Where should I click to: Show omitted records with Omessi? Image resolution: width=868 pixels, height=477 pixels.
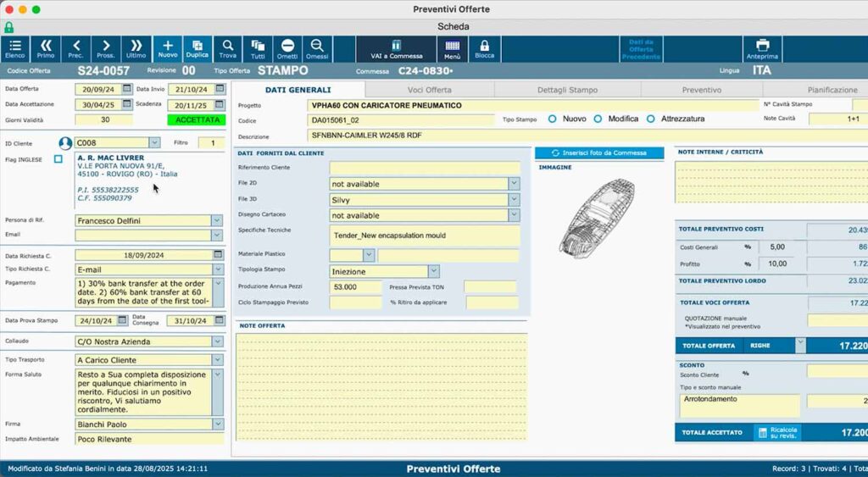point(317,49)
